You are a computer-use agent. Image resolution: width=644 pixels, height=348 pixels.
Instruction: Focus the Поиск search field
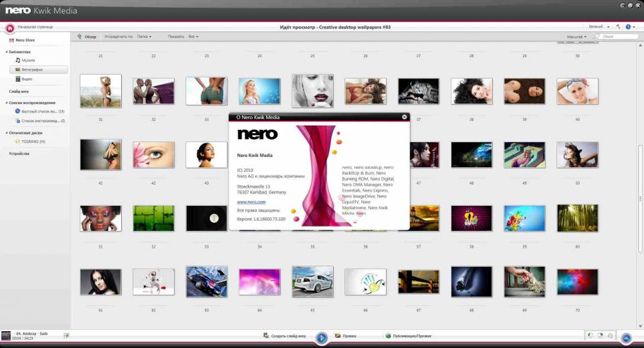[x=617, y=37]
